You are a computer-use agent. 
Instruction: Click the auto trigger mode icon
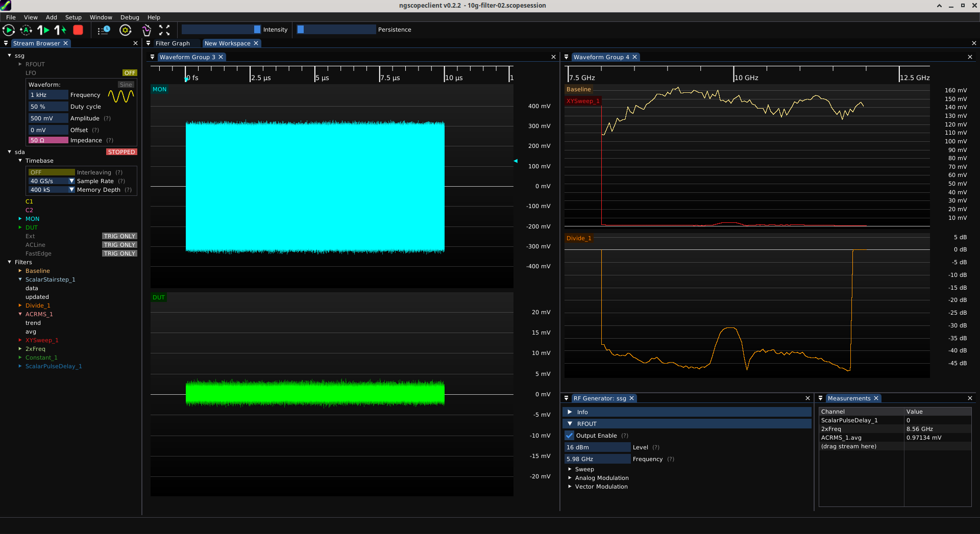26,30
